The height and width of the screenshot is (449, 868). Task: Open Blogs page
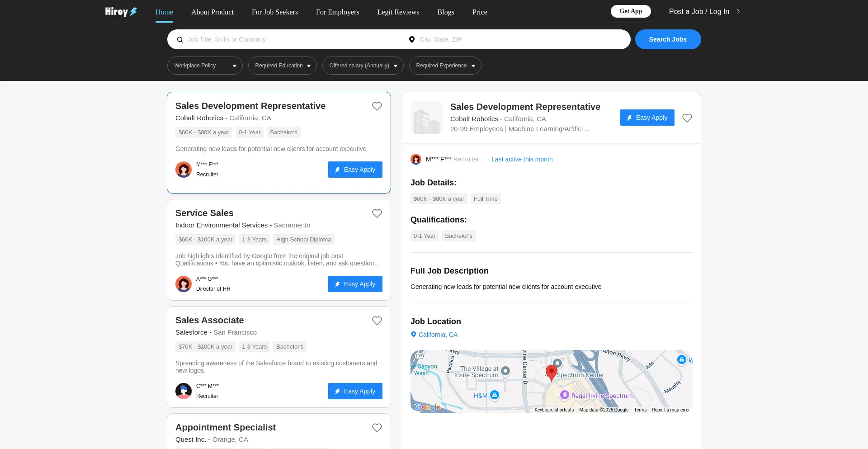tap(446, 12)
